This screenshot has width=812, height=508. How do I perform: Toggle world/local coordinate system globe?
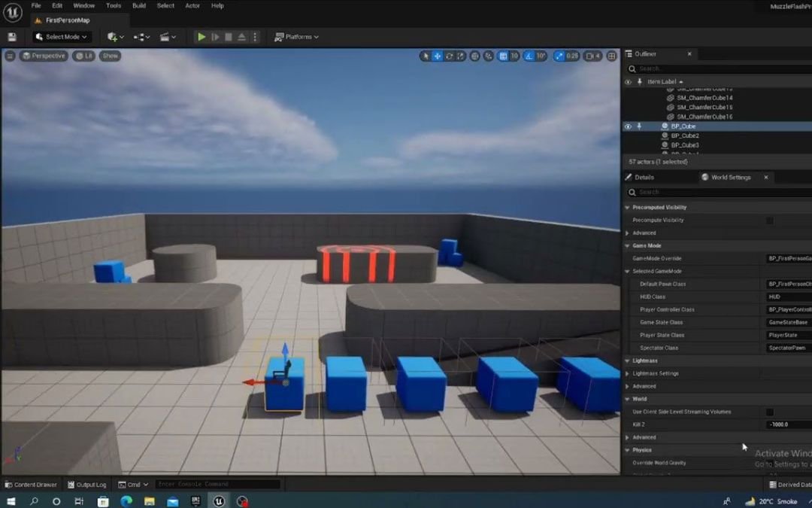pos(475,56)
